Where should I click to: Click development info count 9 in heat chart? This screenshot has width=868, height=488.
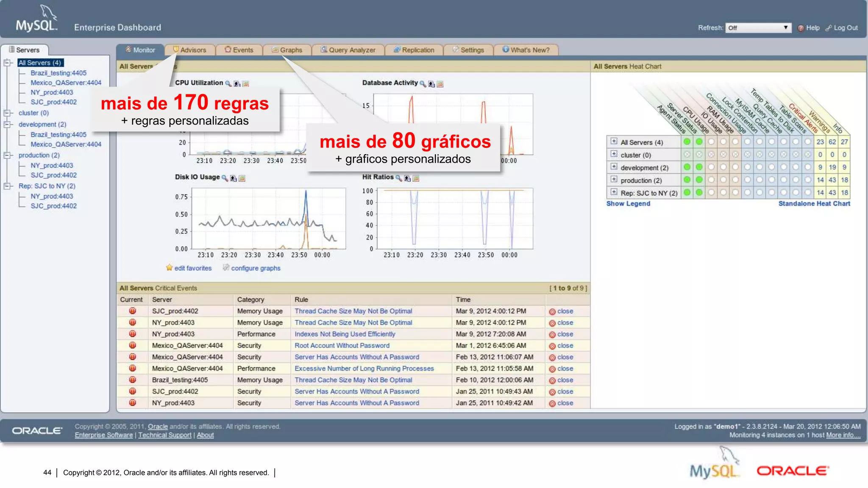point(844,167)
